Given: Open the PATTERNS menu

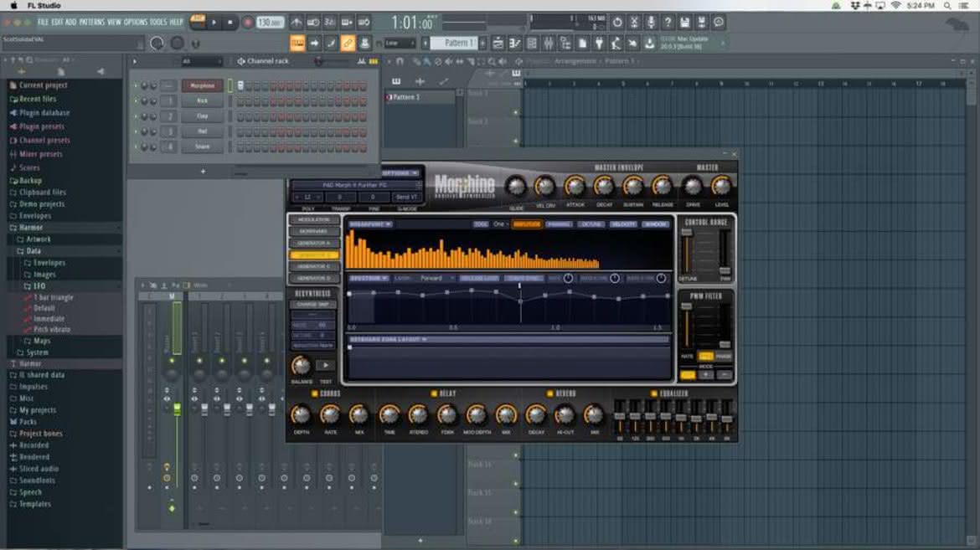Looking at the screenshot, I should [92, 23].
